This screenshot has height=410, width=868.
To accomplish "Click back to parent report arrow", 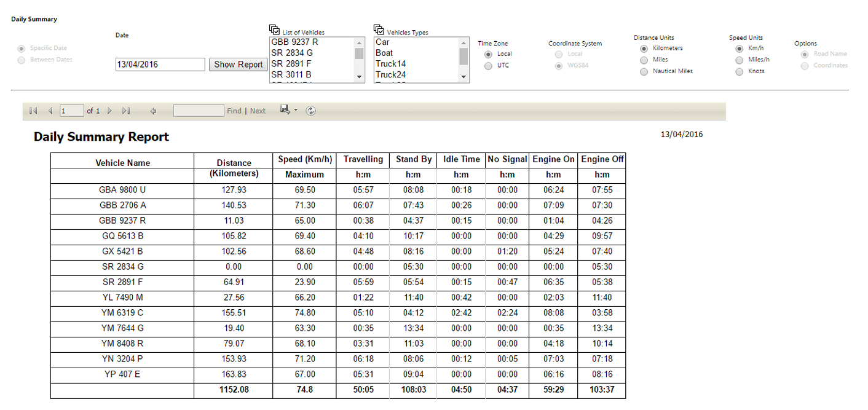I will tap(153, 111).
